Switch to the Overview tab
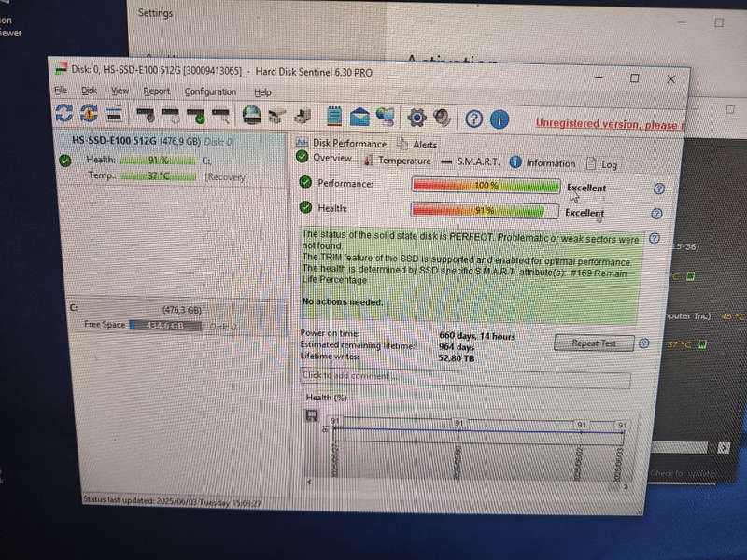The height and width of the screenshot is (560, 747). pyautogui.click(x=324, y=157)
